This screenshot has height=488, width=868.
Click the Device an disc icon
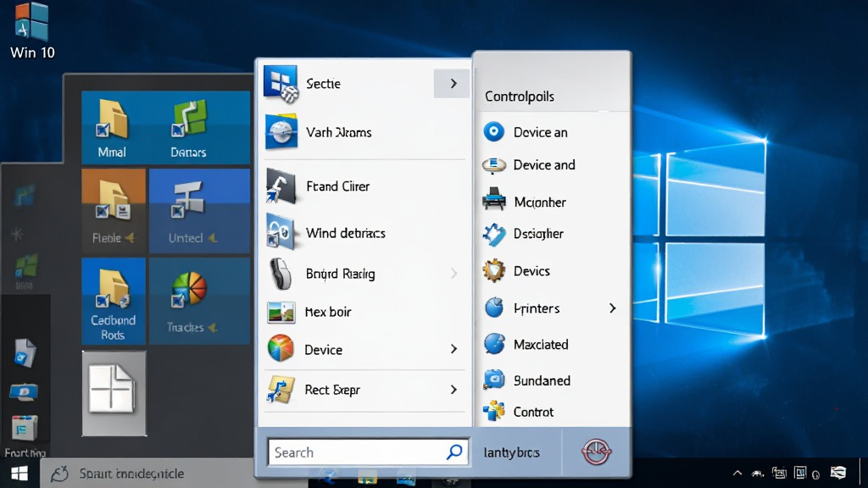[x=494, y=131]
